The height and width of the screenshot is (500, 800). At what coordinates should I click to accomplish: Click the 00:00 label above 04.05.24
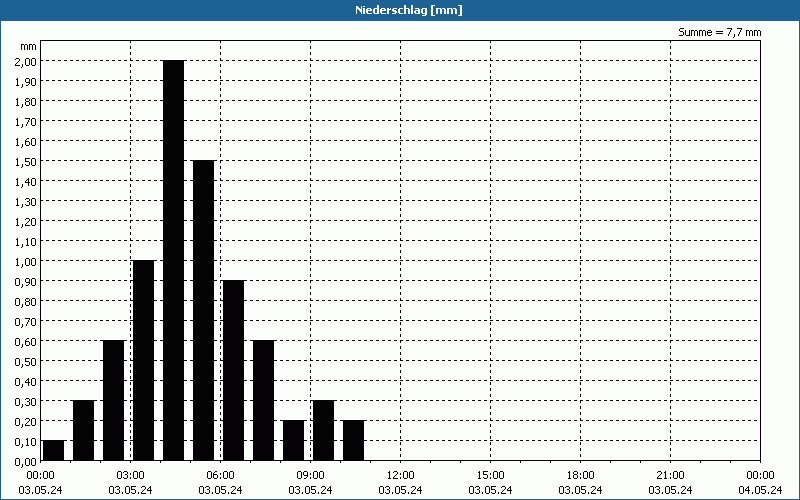click(760, 476)
